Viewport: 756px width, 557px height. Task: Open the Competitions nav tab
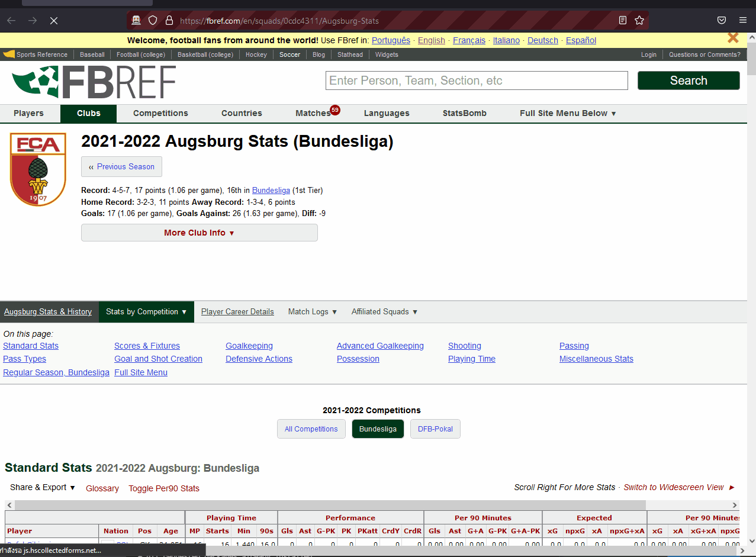[x=160, y=113]
